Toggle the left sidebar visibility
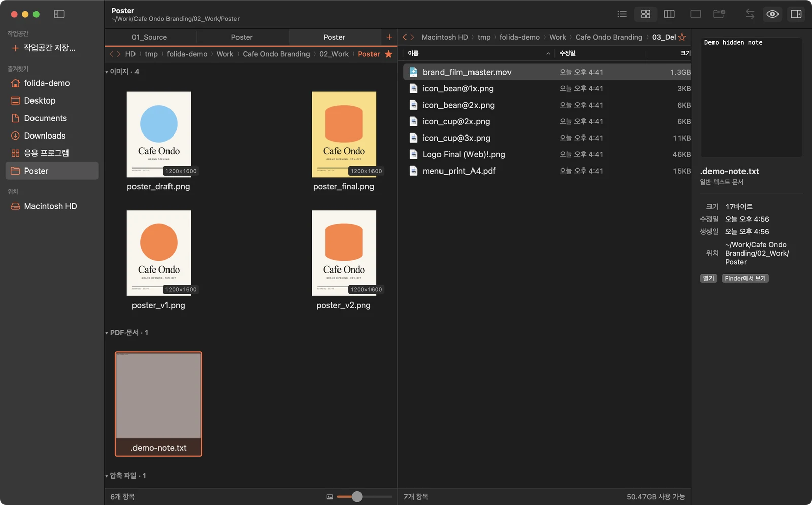812x505 pixels. point(59,14)
